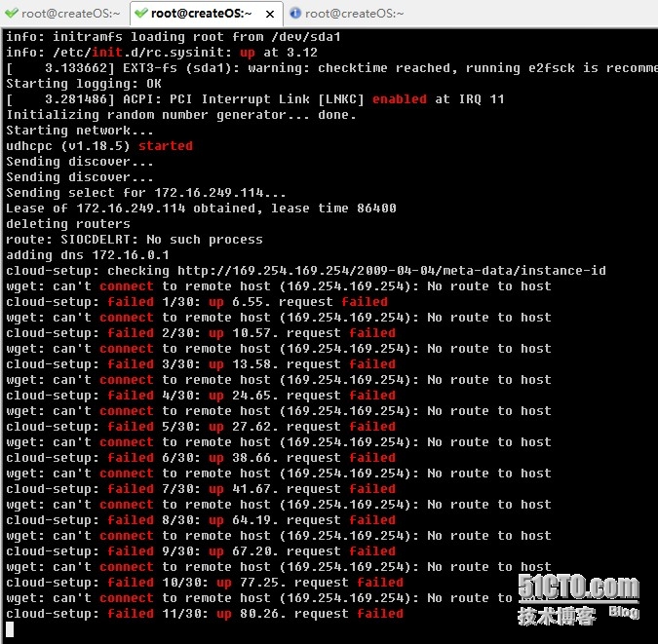Select the bold active root@createOS tab label

coord(201,14)
